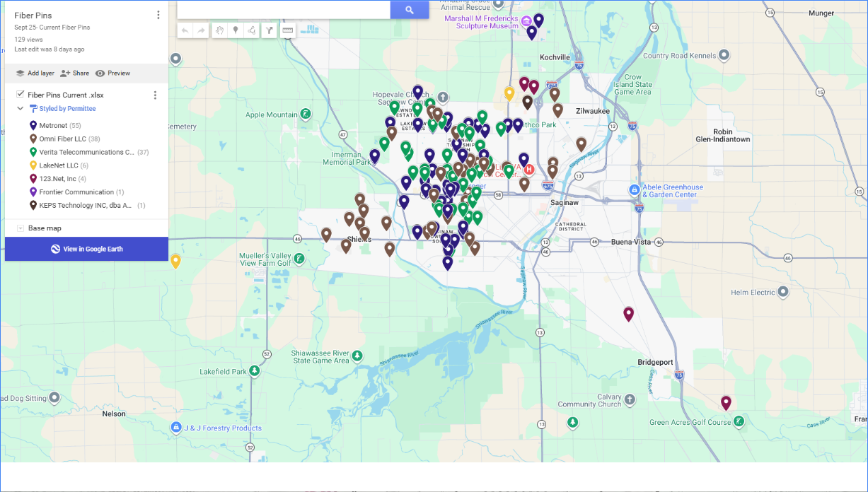Click inside the map search box

click(x=284, y=9)
